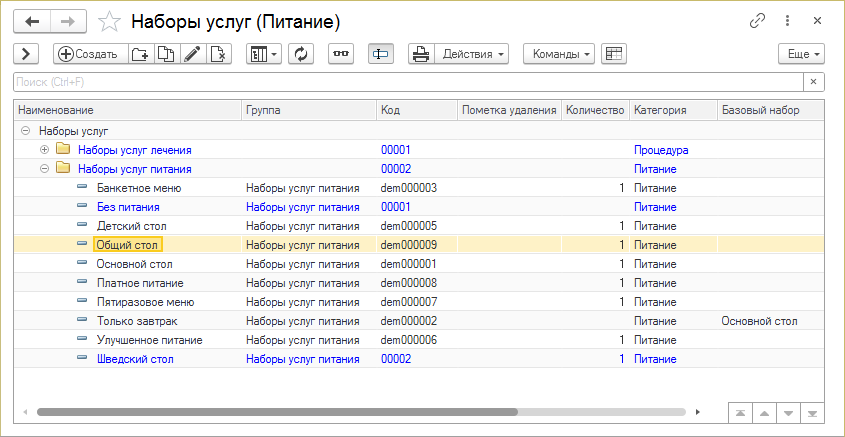This screenshot has width=845, height=437.
Task: Click the copy item icon in toolbar
Action: click(x=167, y=54)
